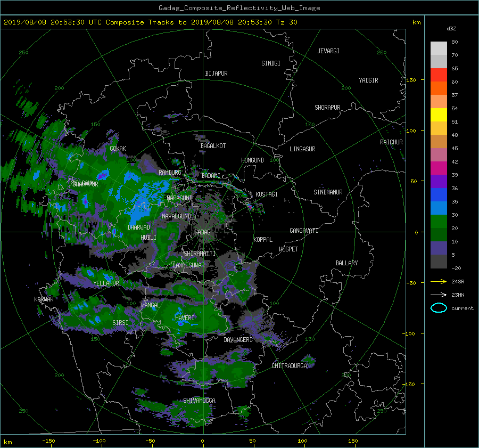Click the purple 39 dBZ legend swatch
Viewport: 479px width, 448px height.
tap(439, 181)
